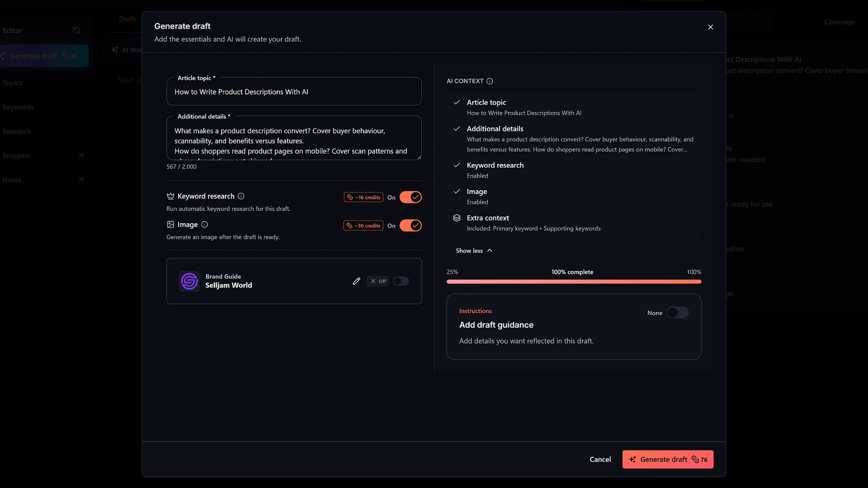Click the editor refresh icon in sidebar
The width and height of the screenshot is (868, 488).
(76, 31)
